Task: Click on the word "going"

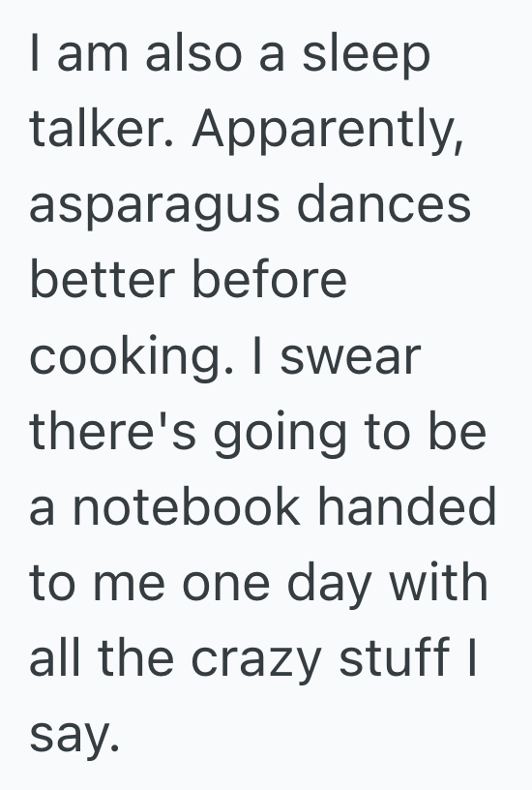Action: point(280,434)
